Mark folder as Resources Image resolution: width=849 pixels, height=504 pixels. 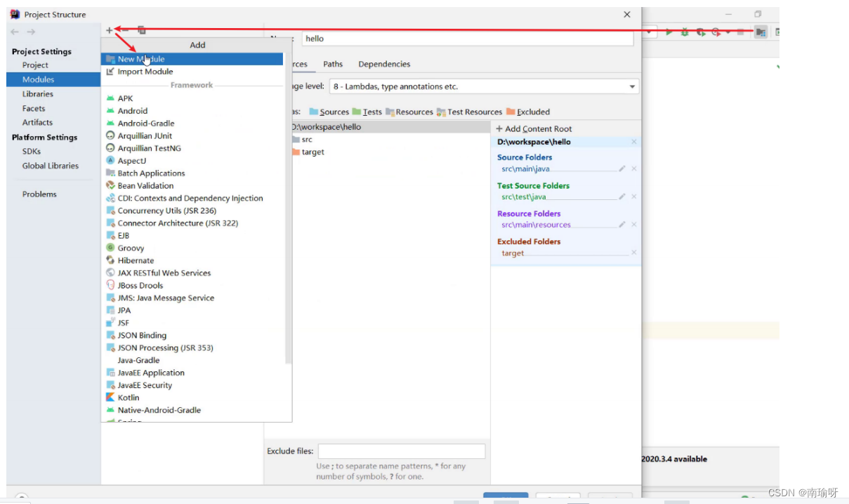click(x=409, y=112)
